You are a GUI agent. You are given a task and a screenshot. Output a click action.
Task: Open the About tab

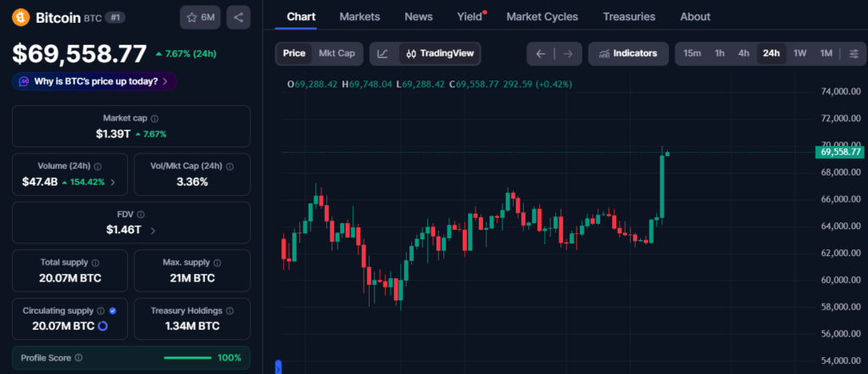pyautogui.click(x=695, y=17)
